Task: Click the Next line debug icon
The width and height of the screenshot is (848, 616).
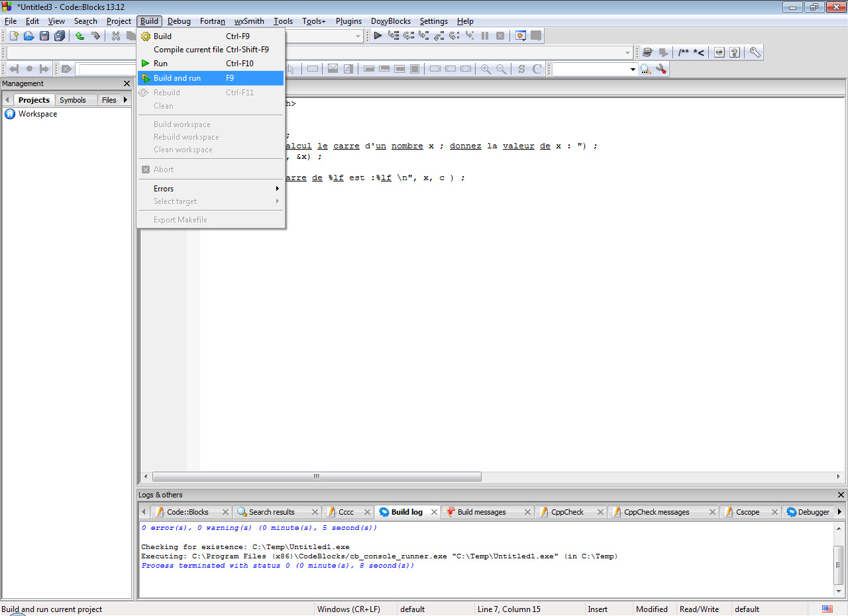Action: tap(409, 36)
